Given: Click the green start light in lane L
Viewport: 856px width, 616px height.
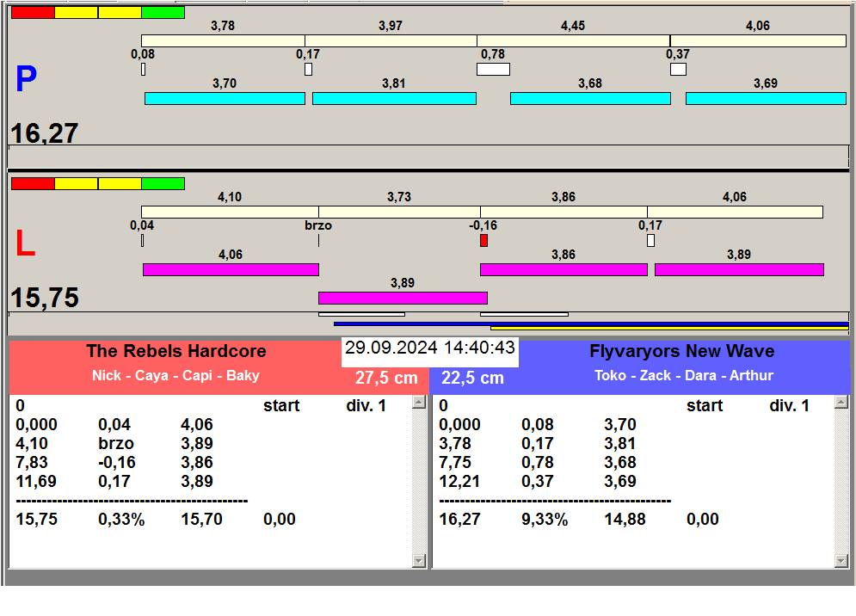Looking at the screenshot, I should click(163, 183).
